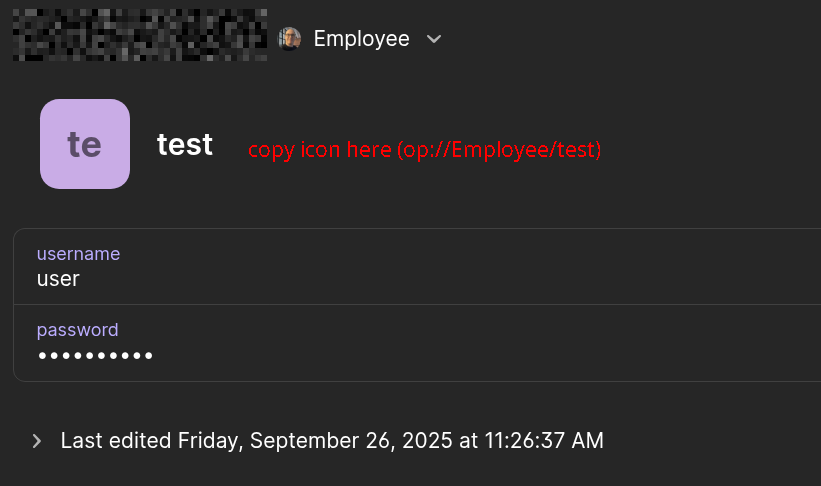Click the item title 'test'
This screenshot has height=486, width=821.
185,145
